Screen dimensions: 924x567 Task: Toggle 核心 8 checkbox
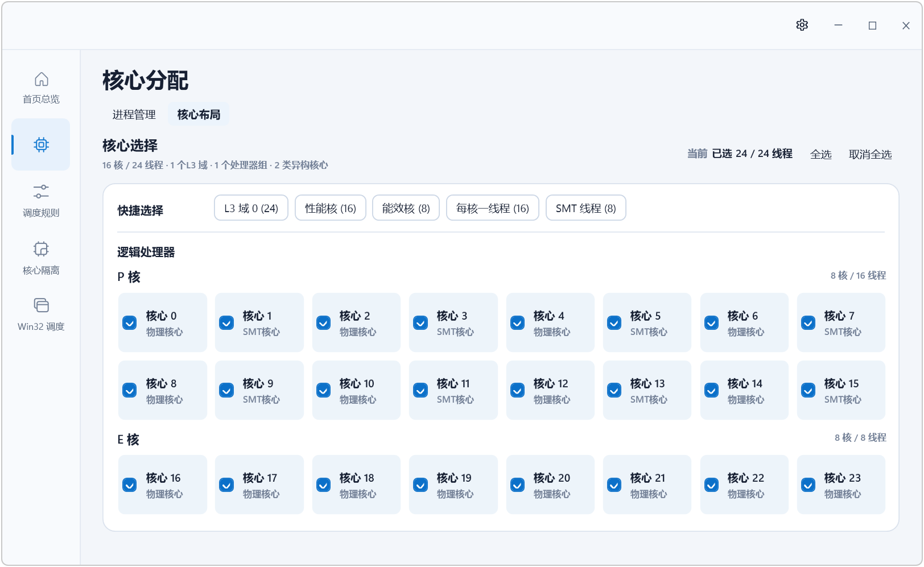point(130,391)
